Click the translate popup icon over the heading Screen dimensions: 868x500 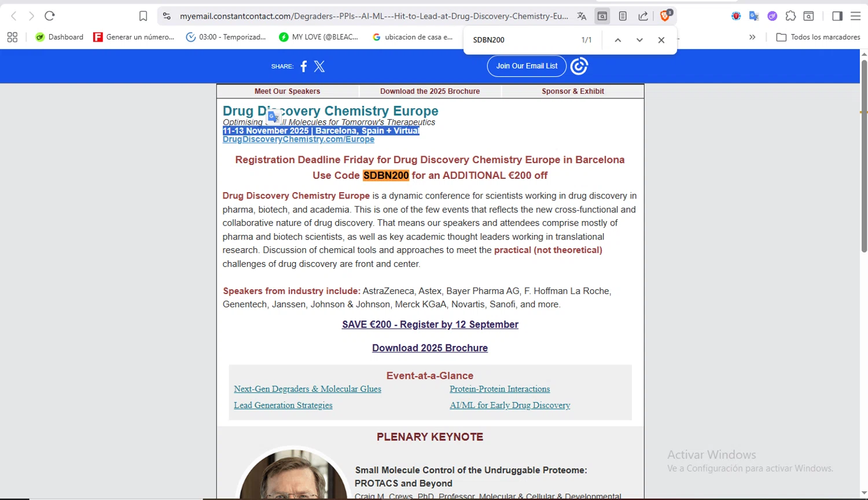click(x=274, y=117)
